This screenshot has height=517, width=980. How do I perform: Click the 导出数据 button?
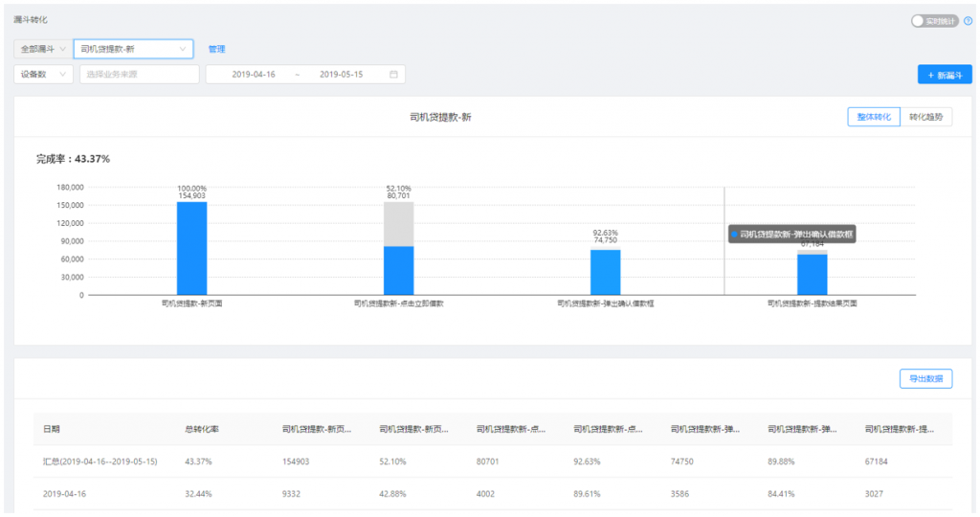point(925,379)
